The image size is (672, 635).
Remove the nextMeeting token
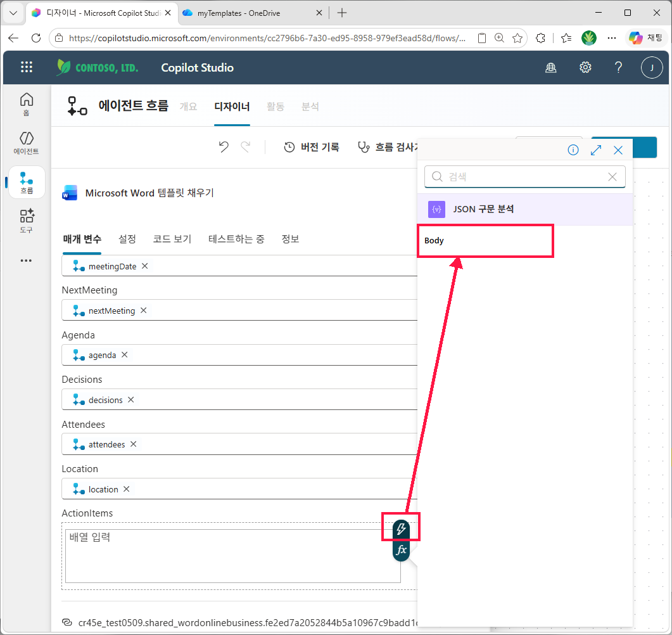pyautogui.click(x=144, y=310)
